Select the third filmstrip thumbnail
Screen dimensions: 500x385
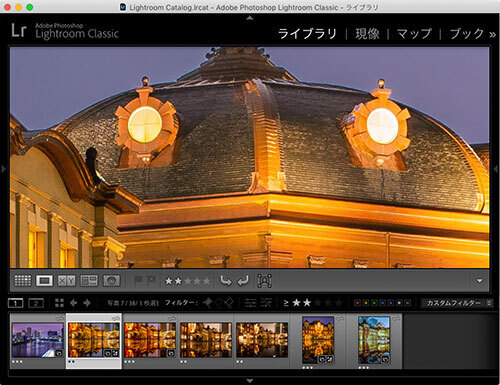coord(150,340)
